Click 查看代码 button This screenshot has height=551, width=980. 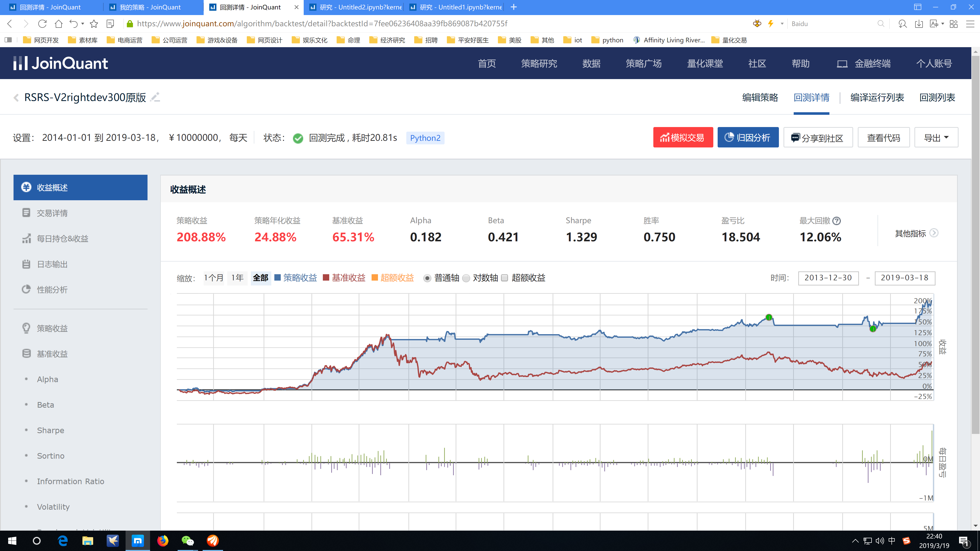(x=883, y=137)
